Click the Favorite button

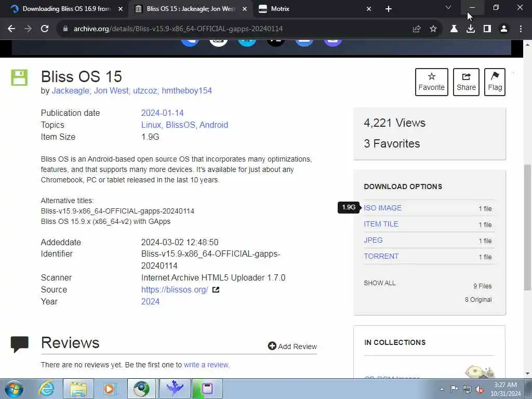coord(432,82)
